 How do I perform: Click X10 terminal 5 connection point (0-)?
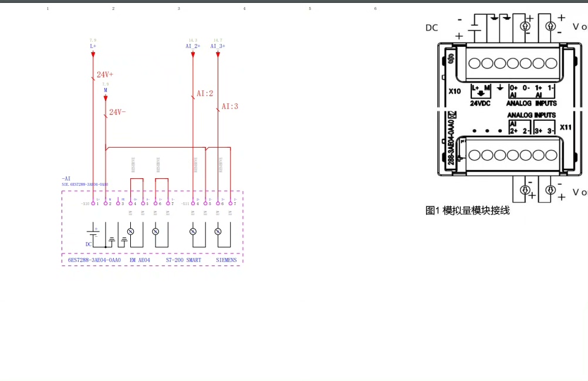(143, 203)
